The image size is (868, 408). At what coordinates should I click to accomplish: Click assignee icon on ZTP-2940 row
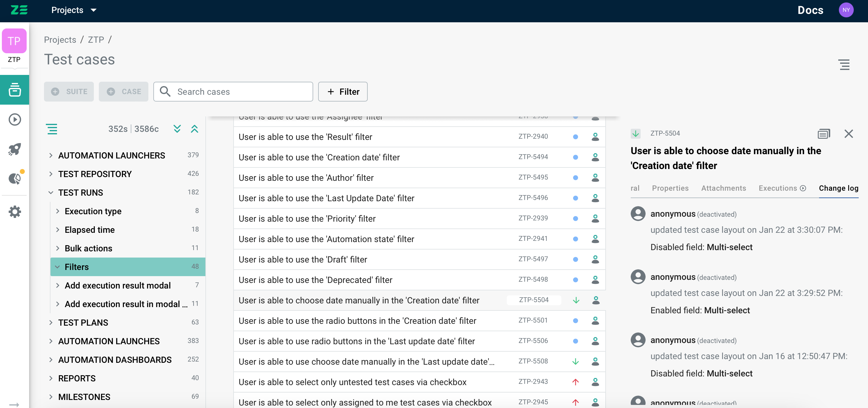[x=595, y=137]
